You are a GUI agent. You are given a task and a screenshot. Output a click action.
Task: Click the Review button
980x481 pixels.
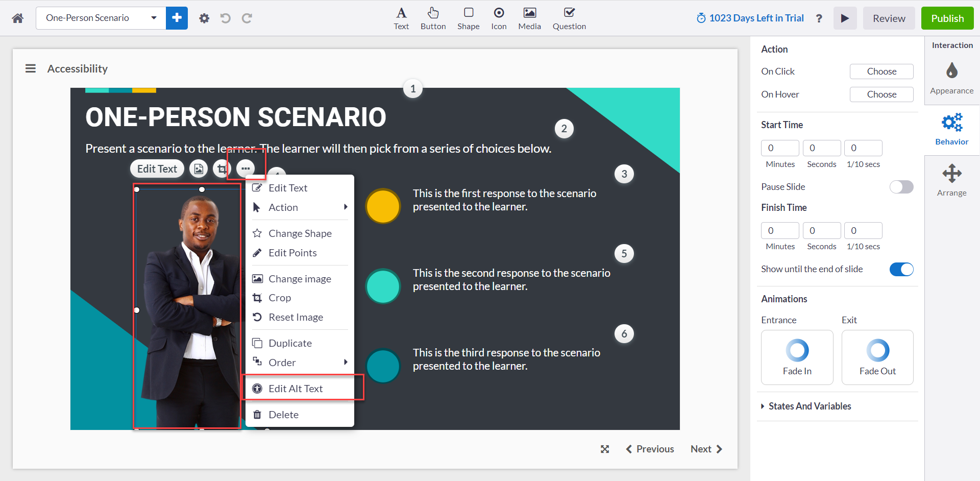point(889,18)
